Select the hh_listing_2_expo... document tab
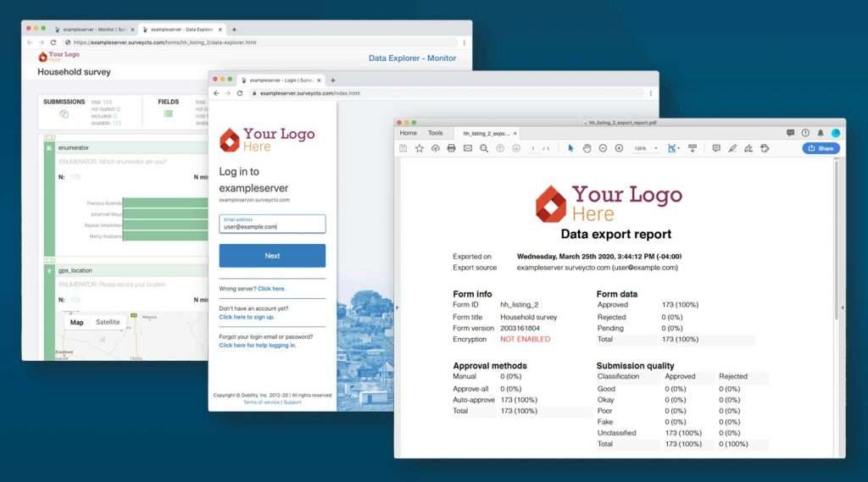 coord(486,133)
